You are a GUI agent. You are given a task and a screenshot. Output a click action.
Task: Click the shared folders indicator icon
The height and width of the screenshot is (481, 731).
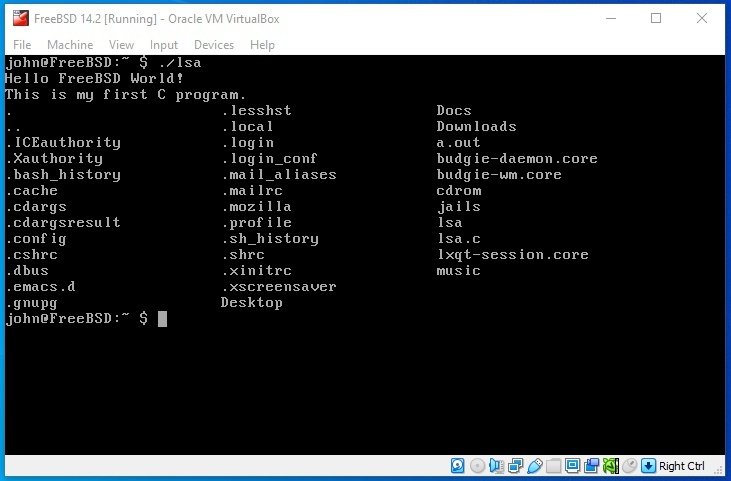click(x=553, y=466)
